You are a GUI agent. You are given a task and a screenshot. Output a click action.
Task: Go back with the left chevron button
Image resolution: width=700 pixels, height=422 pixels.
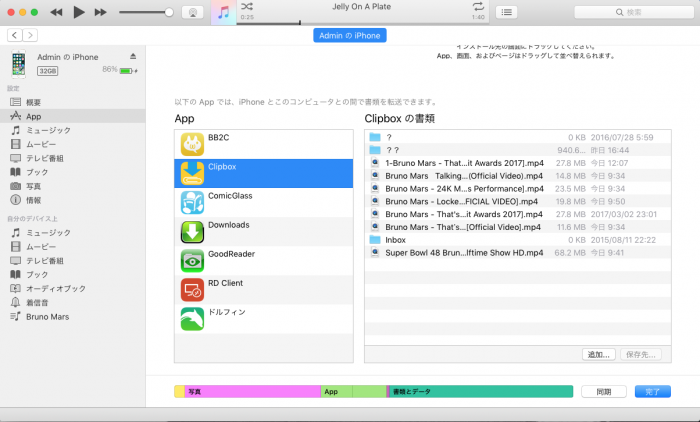pos(15,35)
